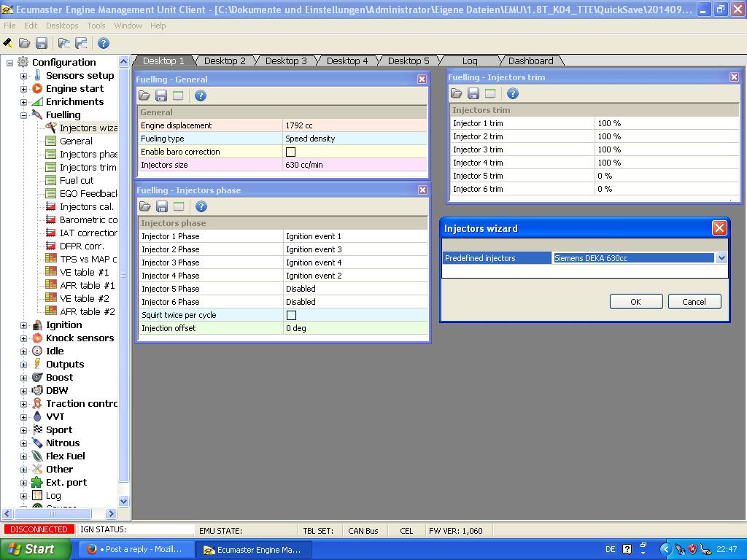Click the save icon in main toolbar
Viewport: 747px width, 560px height.
(42, 44)
